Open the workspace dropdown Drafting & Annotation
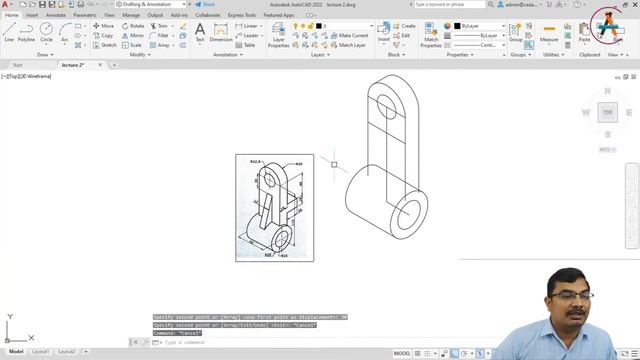This screenshot has width=640, height=360. pos(151,4)
